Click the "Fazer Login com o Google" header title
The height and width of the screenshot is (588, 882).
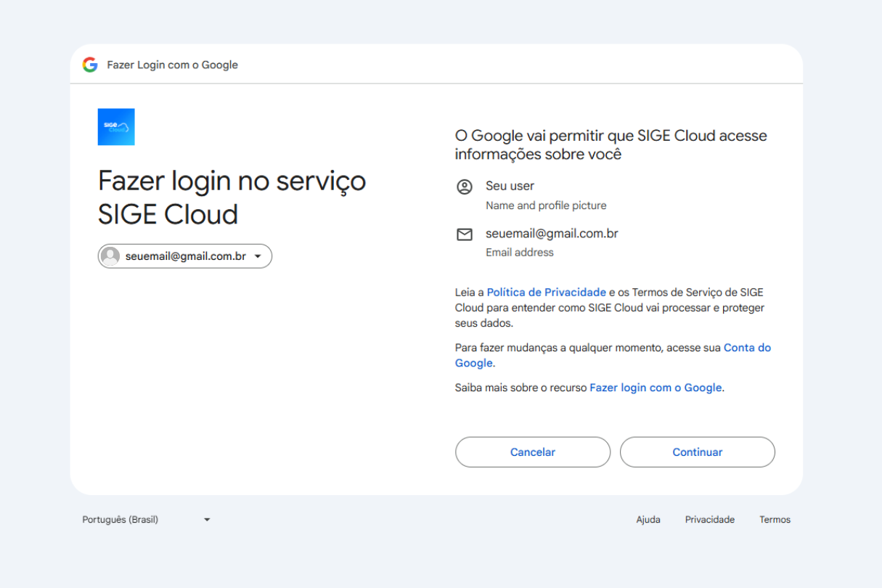pos(173,65)
